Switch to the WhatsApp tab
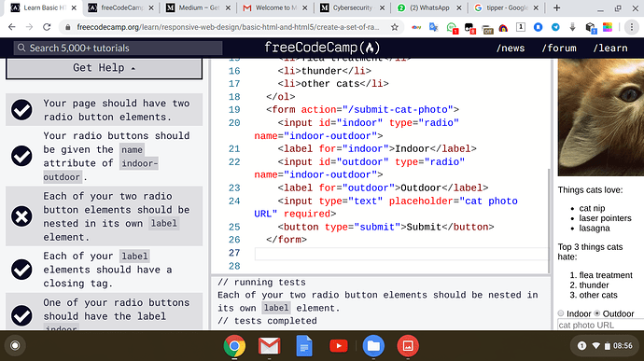The height and width of the screenshot is (361, 644). coord(428,7)
